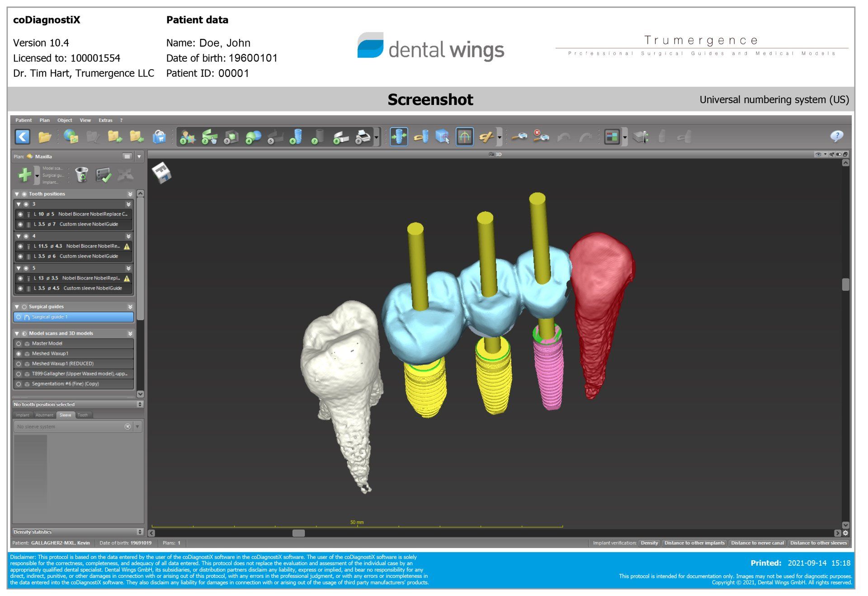Screen dimensions: 868x596
Task: Click the recycle bin delete icon
Action: pyautogui.click(x=81, y=175)
